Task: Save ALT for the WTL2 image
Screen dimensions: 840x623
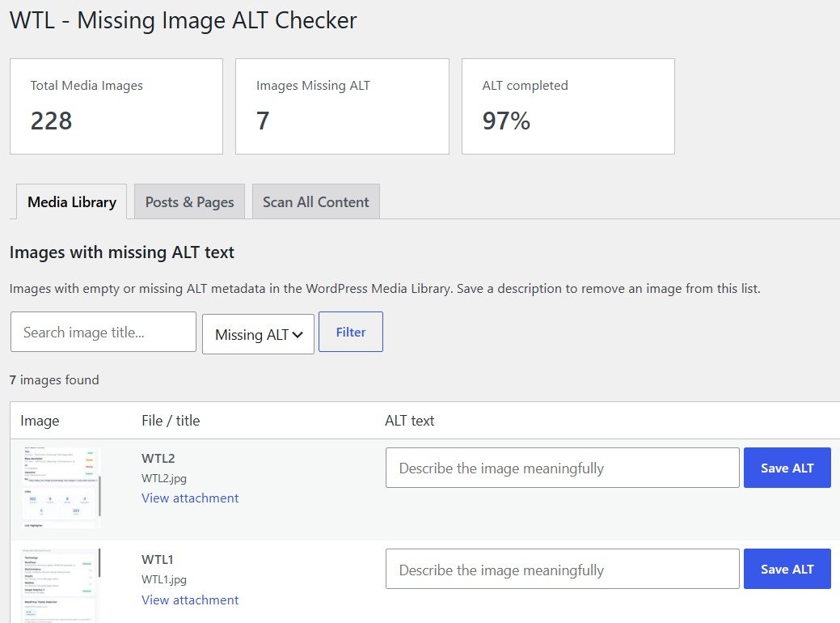Action: [x=787, y=468]
